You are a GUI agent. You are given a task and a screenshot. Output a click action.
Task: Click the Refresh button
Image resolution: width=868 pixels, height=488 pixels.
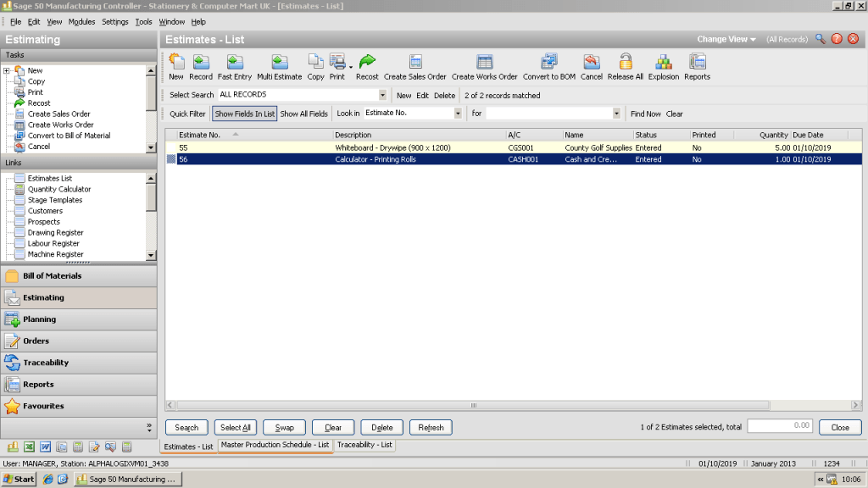(x=431, y=428)
